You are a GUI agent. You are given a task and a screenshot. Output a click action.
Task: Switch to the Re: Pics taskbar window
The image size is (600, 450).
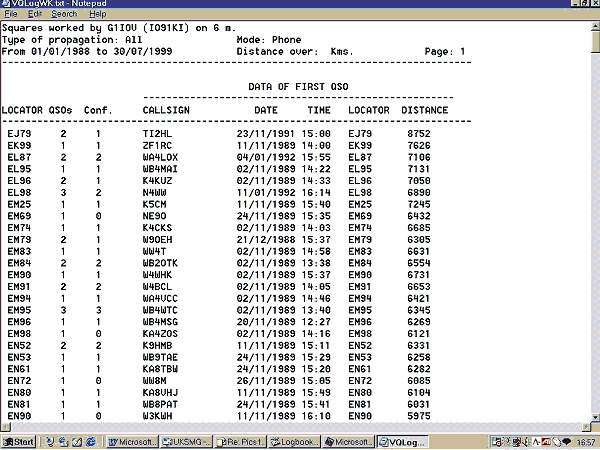coord(240,442)
